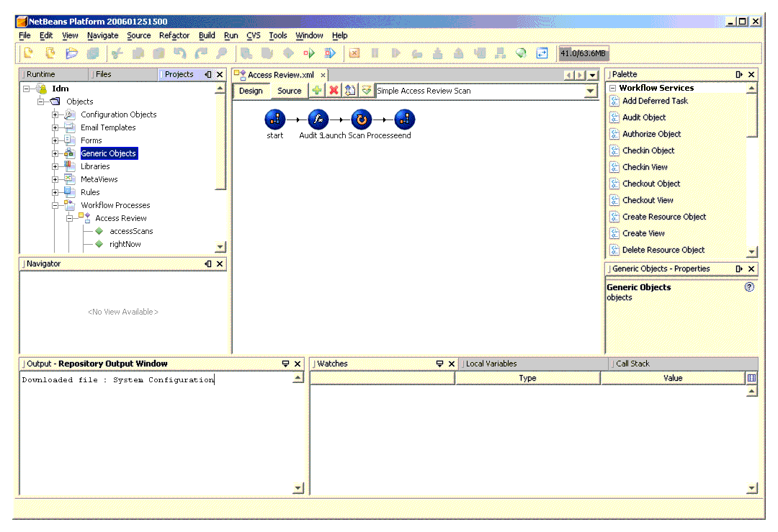
Task: Select the end node in the workflow diagram
Action: pos(405,120)
